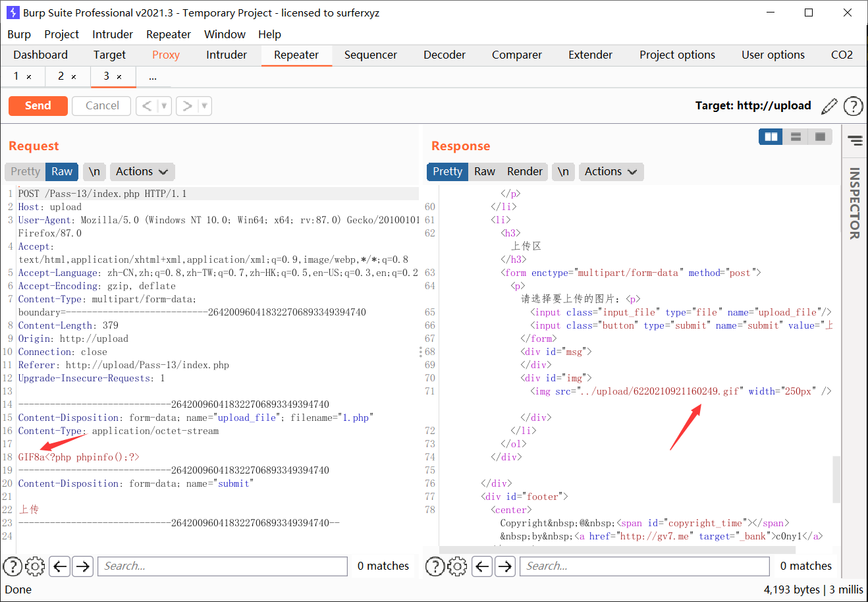This screenshot has width=868, height=602.
Task: Close Repeater request tab 1
Action: (x=29, y=77)
